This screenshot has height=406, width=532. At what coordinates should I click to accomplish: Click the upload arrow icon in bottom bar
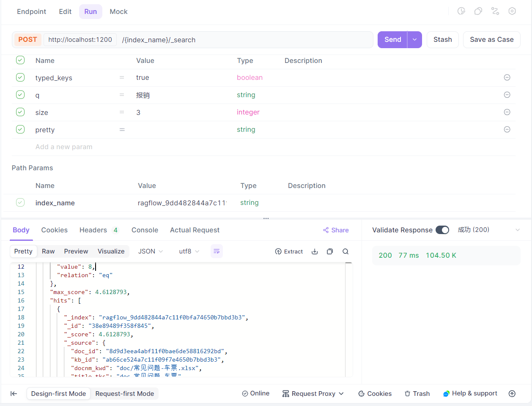pos(512,393)
